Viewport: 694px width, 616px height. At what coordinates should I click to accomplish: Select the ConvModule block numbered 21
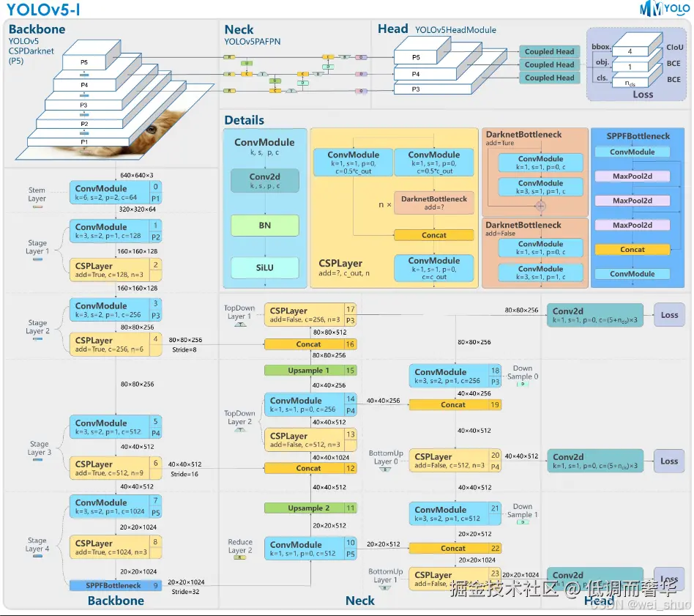[455, 513]
